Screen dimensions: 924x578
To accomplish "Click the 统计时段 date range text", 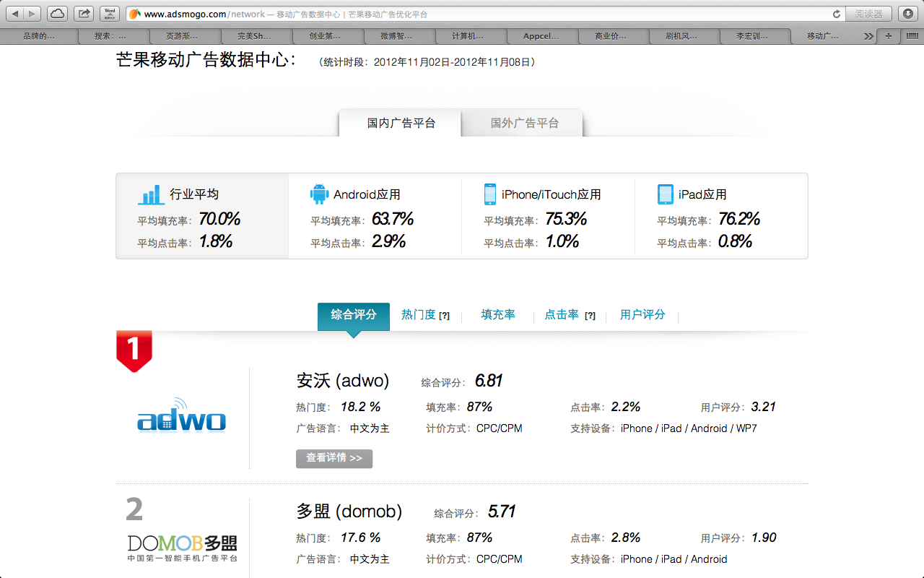I will click(427, 63).
